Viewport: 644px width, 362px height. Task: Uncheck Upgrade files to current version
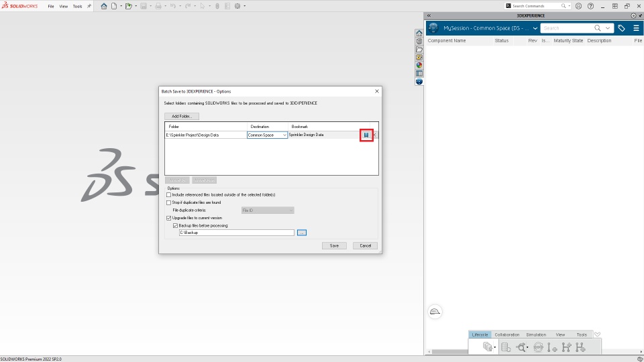169,218
